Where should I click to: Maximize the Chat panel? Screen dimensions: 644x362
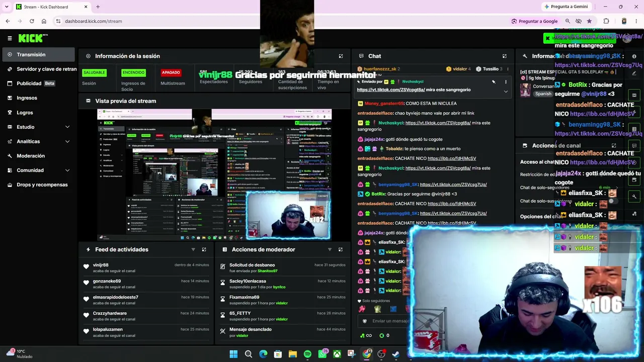[505, 56]
